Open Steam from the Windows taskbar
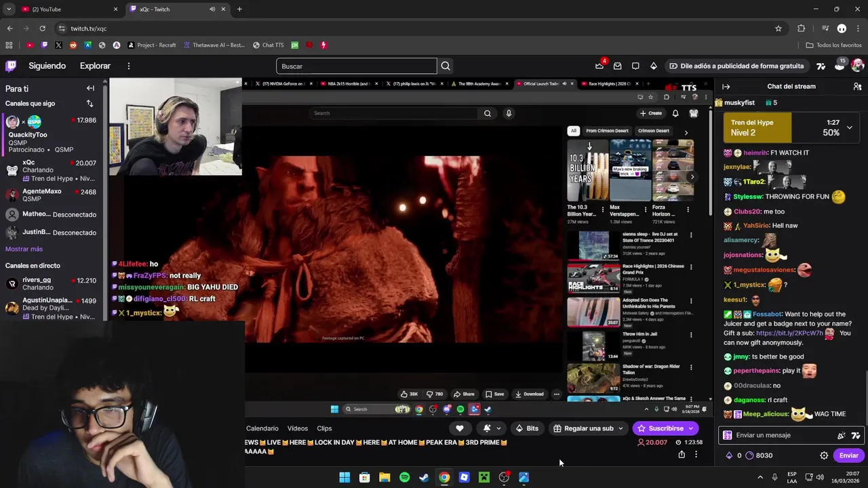 tap(424, 477)
